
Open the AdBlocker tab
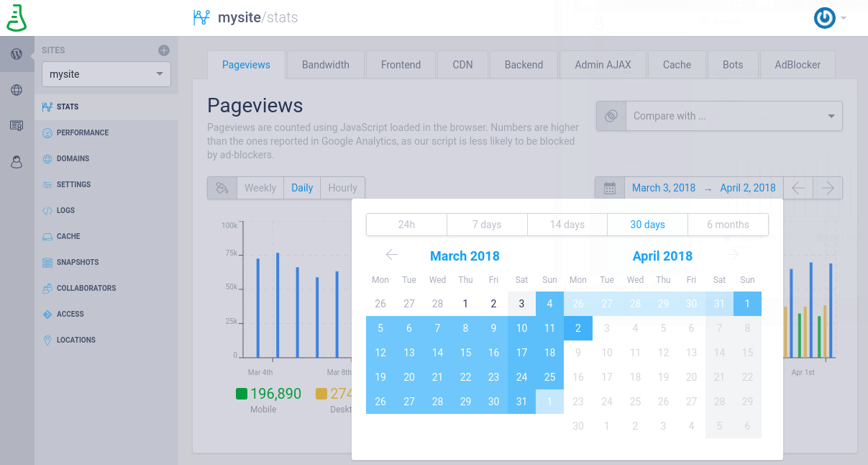coord(798,64)
